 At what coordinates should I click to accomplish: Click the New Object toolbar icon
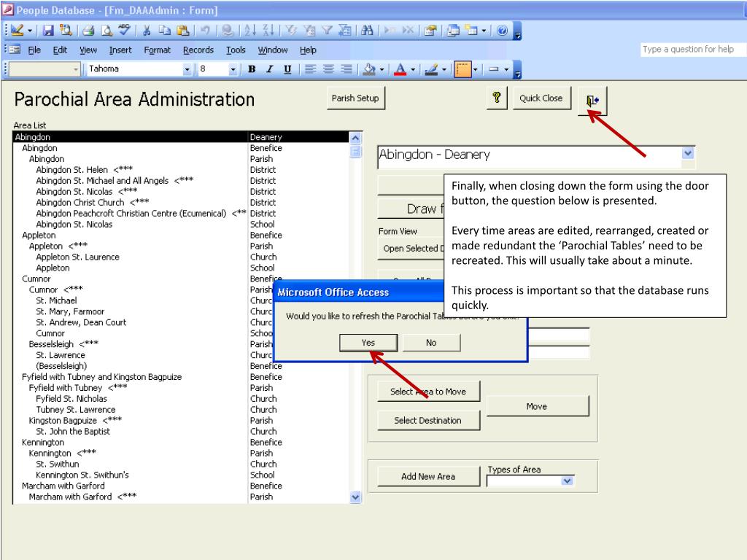[x=471, y=31]
